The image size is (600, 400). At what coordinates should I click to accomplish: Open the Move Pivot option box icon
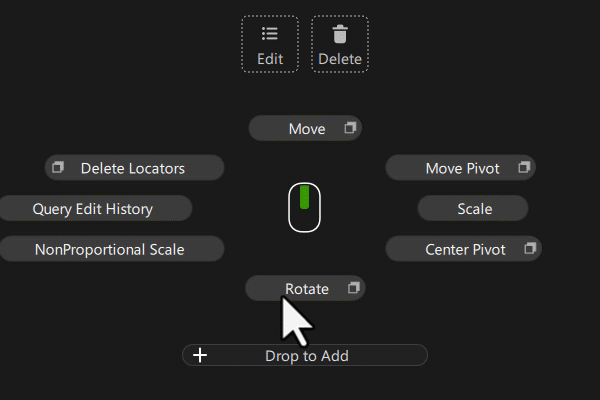[523, 167]
